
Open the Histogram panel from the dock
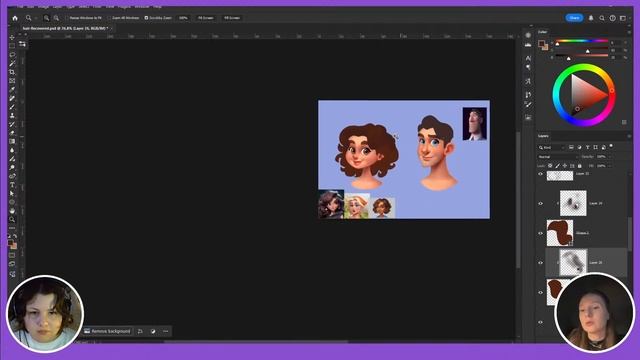point(528,45)
